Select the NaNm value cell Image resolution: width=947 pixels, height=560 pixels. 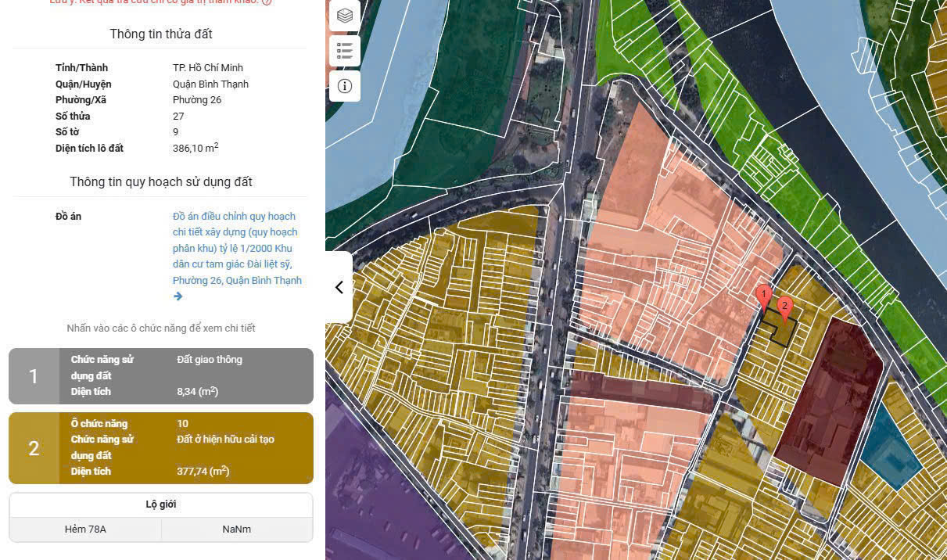pos(236,529)
